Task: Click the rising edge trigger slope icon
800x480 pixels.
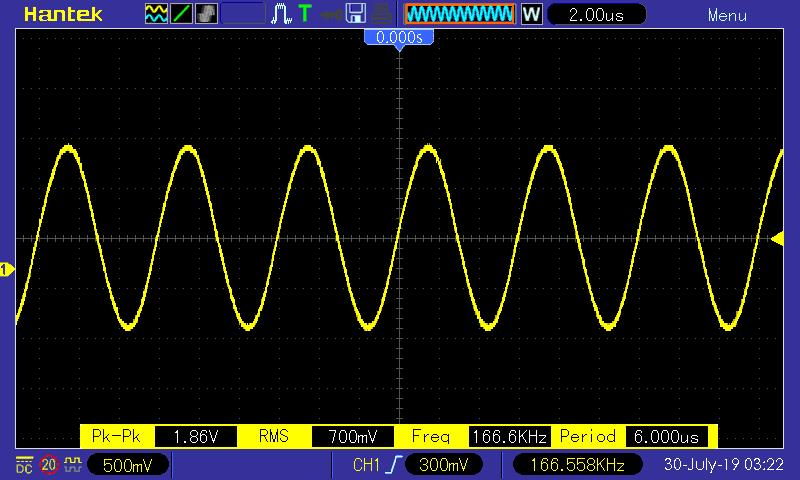Action: [x=393, y=465]
